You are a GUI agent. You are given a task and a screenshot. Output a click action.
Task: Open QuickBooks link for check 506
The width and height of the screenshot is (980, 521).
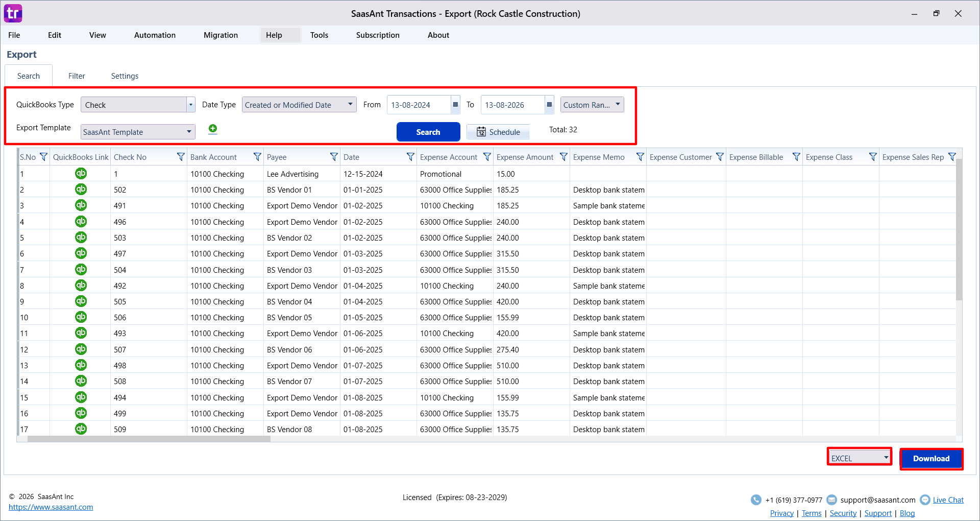coord(81,317)
